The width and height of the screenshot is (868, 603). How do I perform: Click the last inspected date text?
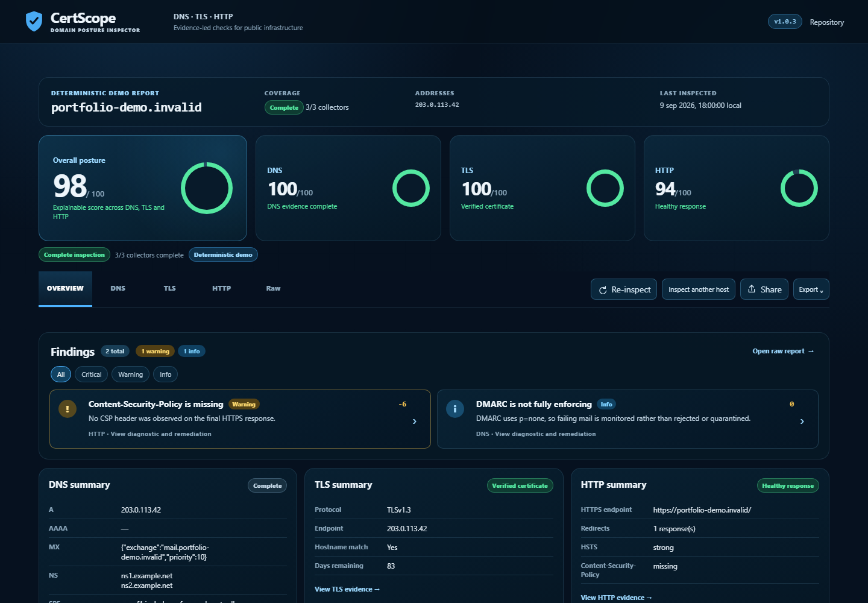[700, 106]
